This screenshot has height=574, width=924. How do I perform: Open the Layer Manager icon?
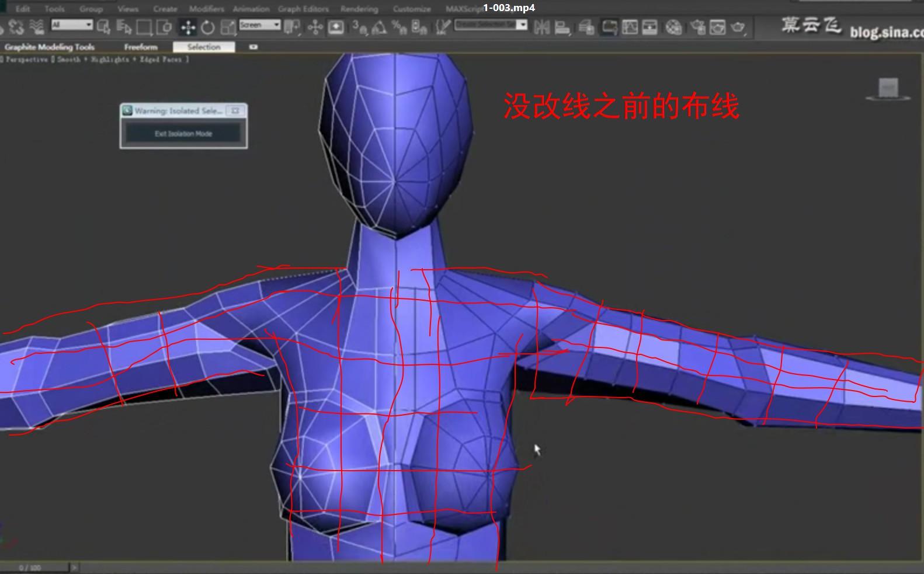pos(586,27)
